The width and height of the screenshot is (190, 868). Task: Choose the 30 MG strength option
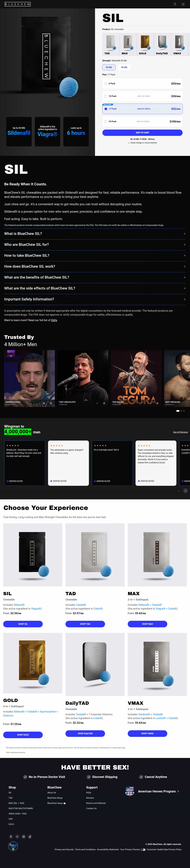[109, 67]
